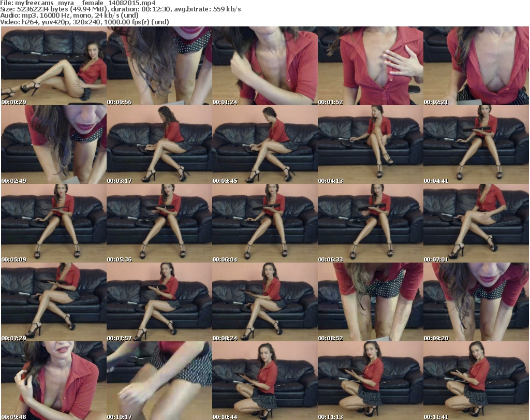Screen dimensions: 530x420
Task: Select the thumbnail frame at 00:08:24
Action: click(264, 302)
